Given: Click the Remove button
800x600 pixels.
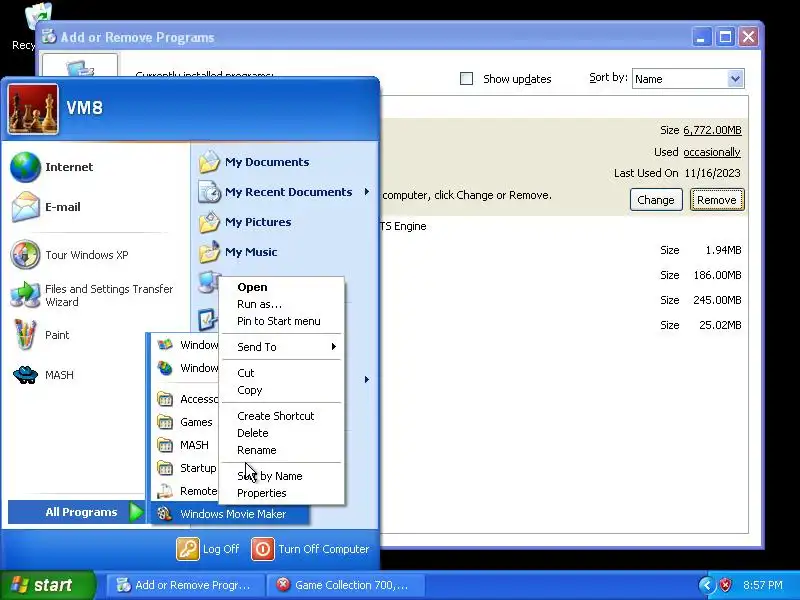Looking at the screenshot, I should (x=717, y=199).
